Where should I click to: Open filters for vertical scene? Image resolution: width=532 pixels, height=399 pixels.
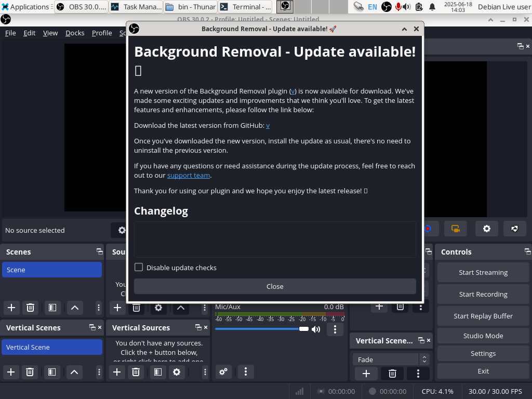click(52, 372)
